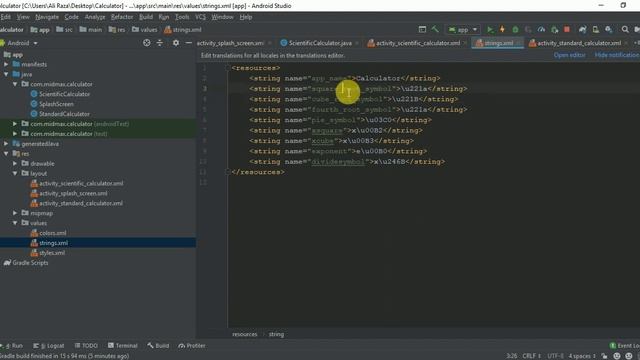
Task: Open the Terminal tool window
Action: [123, 346]
